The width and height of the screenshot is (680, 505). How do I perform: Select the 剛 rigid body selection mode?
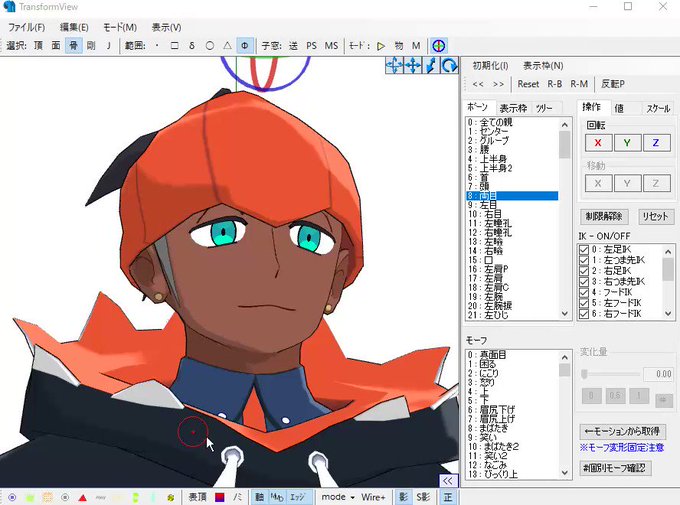pos(91,46)
